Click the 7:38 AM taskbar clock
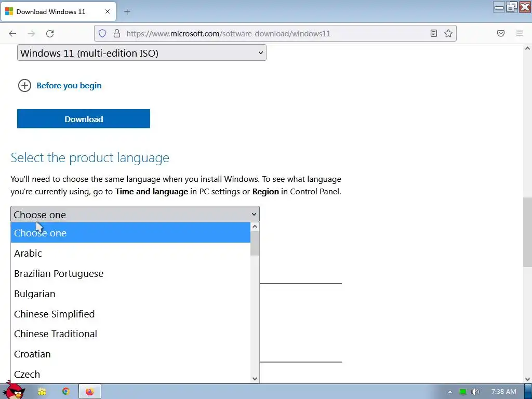Image resolution: width=532 pixels, height=399 pixels. tap(504, 392)
